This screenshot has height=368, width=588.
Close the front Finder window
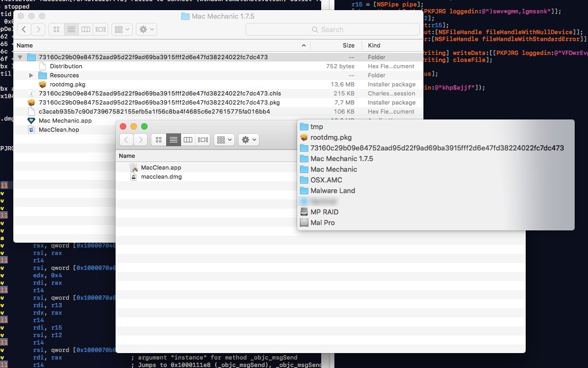pyautogui.click(x=123, y=126)
